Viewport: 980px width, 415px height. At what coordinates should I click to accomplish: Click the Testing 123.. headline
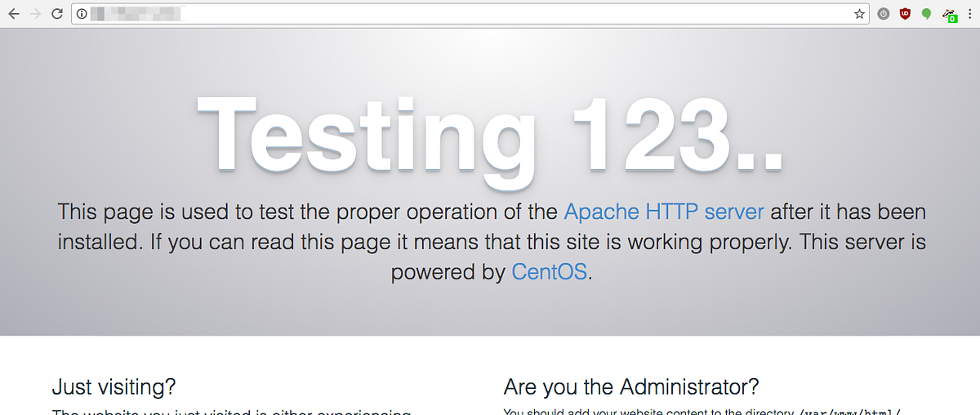[x=490, y=134]
